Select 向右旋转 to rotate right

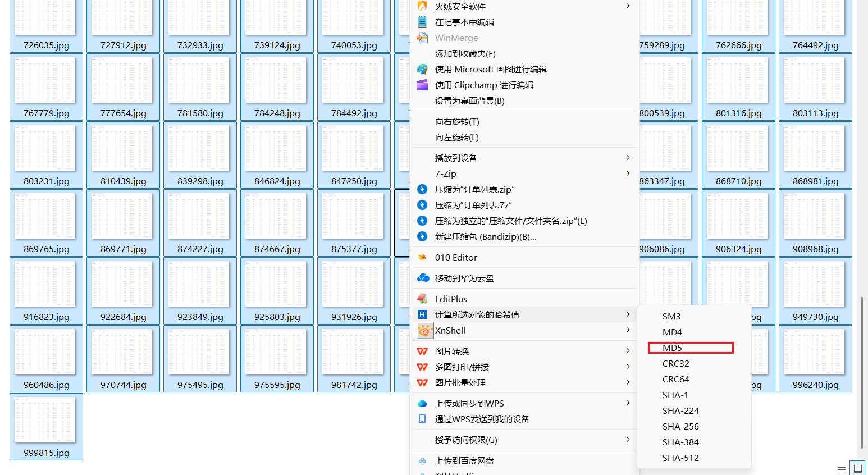(x=457, y=122)
